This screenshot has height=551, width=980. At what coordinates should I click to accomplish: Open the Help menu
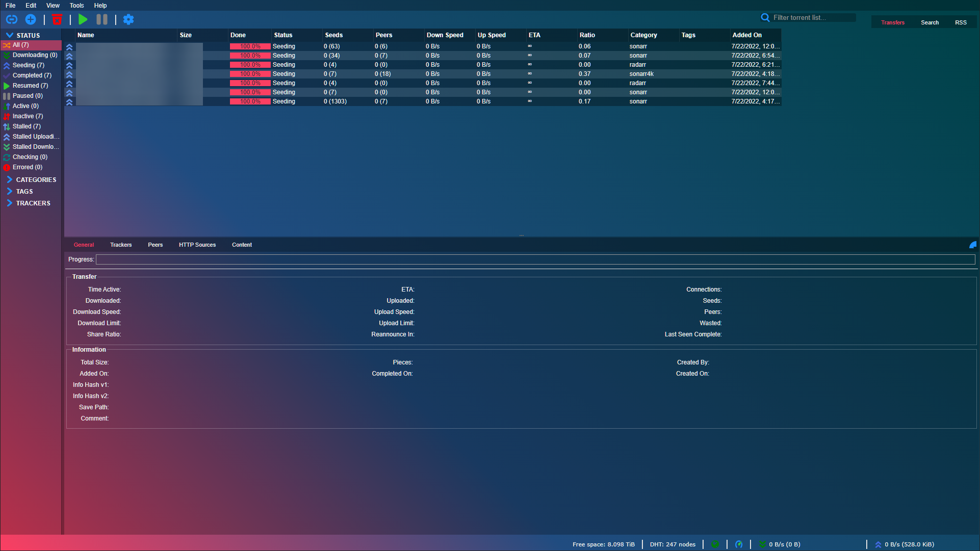(x=100, y=6)
